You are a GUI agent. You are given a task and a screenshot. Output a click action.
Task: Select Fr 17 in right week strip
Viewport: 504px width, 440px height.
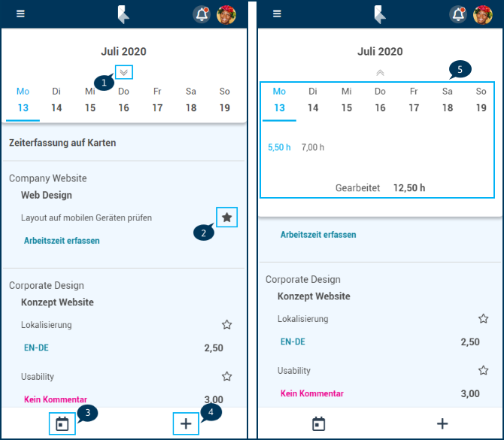414,100
